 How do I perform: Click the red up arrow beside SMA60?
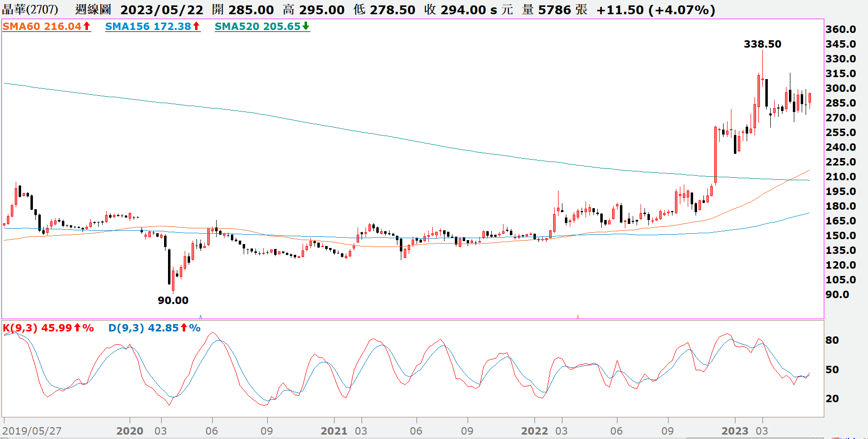pyautogui.click(x=87, y=27)
